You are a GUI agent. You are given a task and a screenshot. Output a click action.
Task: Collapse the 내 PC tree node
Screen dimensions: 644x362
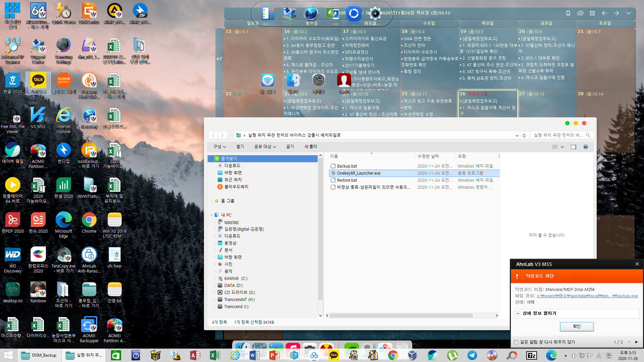click(x=212, y=215)
